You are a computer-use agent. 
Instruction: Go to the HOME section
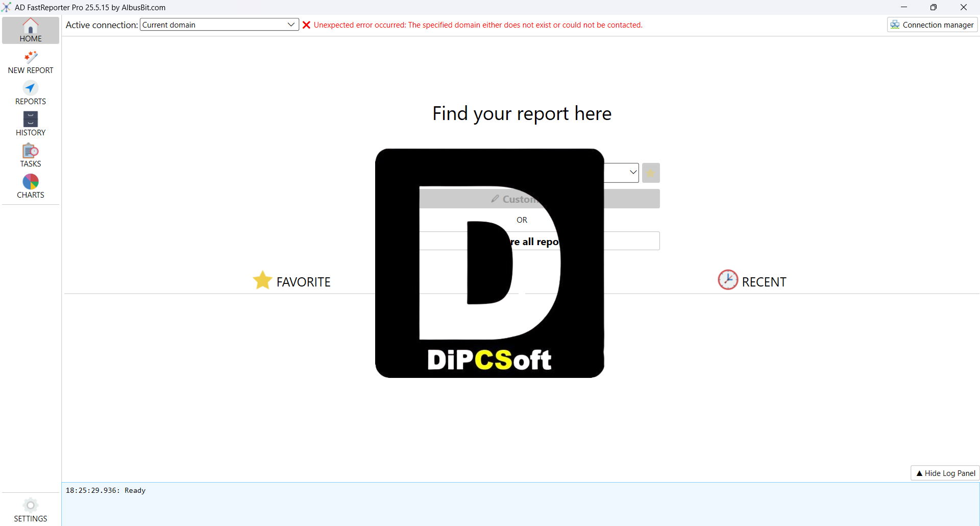[x=31, y=31]
